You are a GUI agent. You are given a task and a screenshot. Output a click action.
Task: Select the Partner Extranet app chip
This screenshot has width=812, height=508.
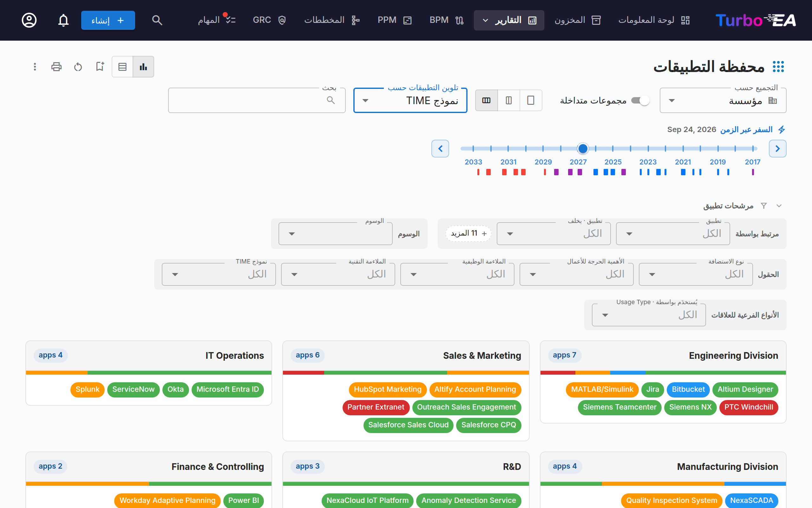point(376,407)
